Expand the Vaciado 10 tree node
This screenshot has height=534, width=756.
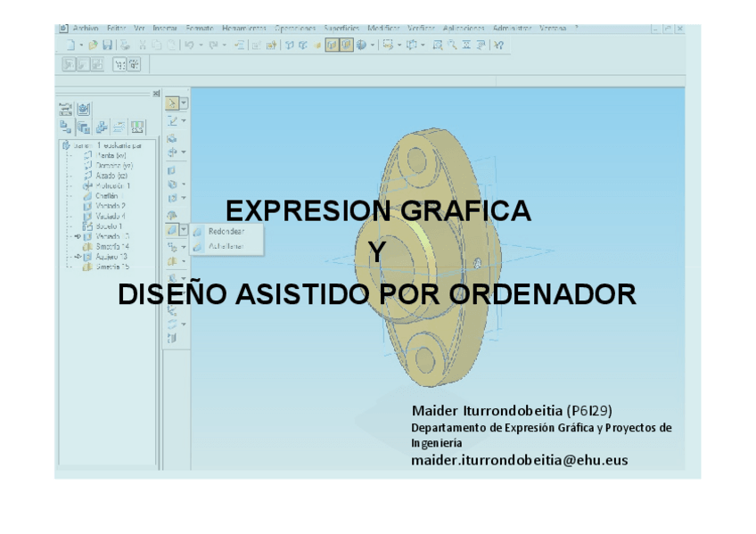[x=78, y=236]
